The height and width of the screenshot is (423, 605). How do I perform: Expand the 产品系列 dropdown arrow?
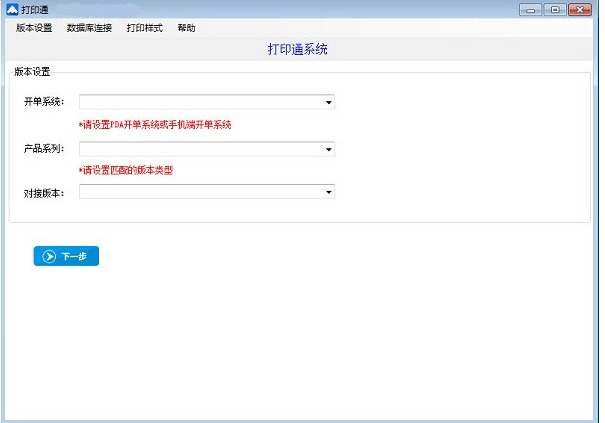coord(328,149)
